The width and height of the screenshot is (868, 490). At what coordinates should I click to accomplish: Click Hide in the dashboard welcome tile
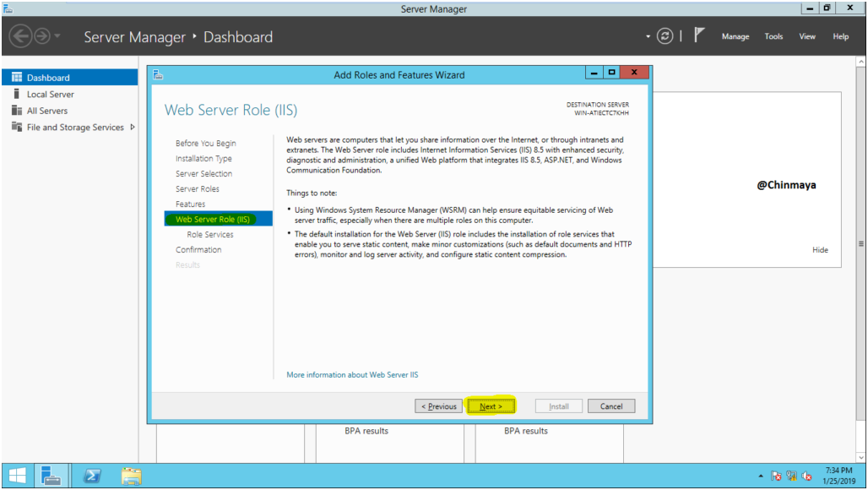[820, 250]
